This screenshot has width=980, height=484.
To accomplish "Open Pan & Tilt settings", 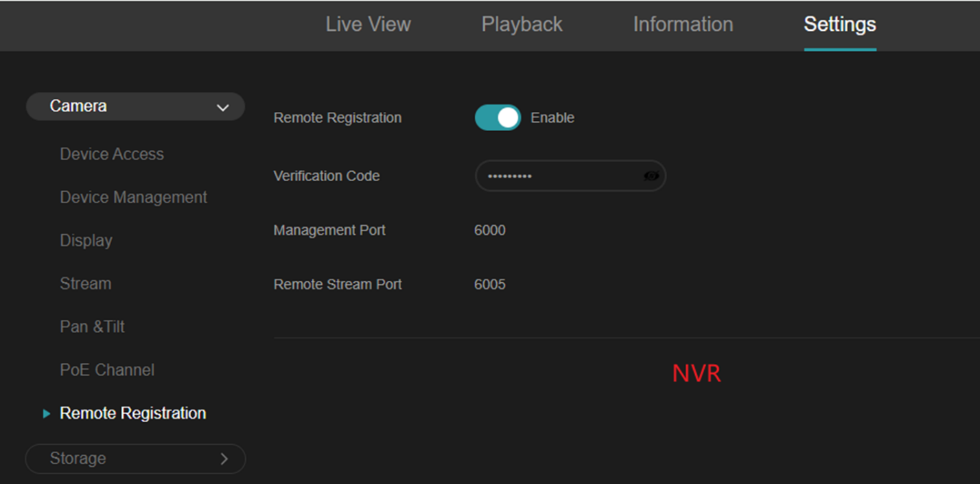I will click(x=92, y=327).
